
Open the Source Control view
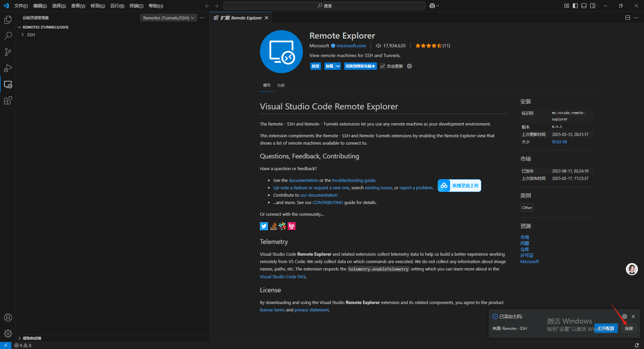8,52
